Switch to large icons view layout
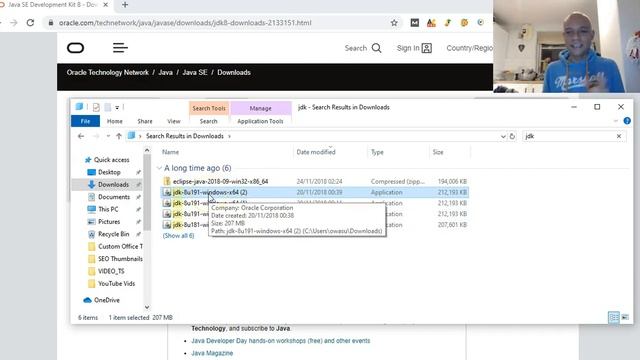 pyautogui.click(x=625, y=317)
